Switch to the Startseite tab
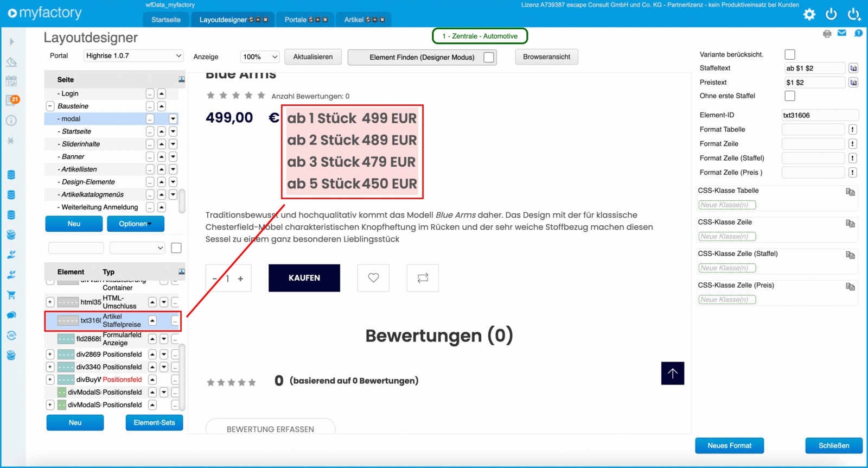The height and width of the screenshot is (468, 868). [166, 20]
